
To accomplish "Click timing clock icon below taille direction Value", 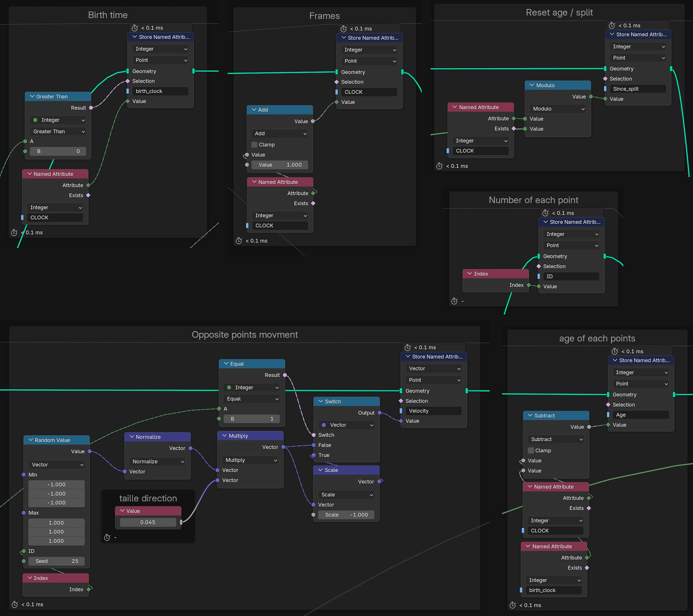I will 107,537.
